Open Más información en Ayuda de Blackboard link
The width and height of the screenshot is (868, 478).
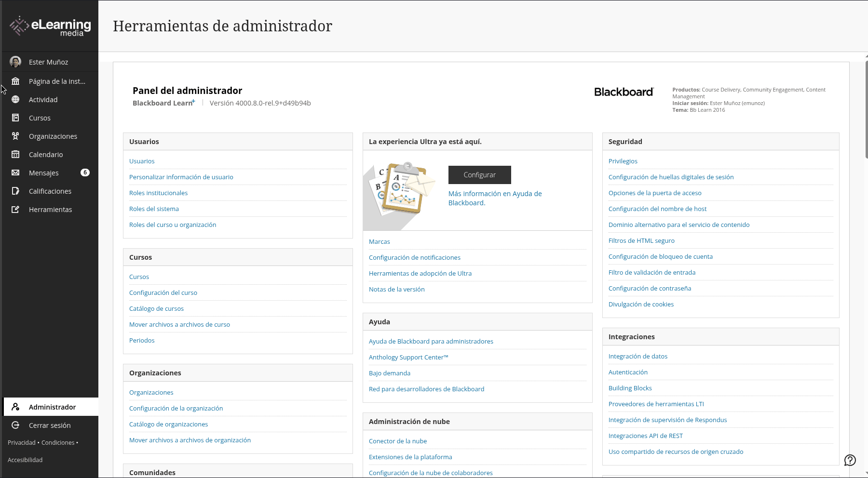point(495,198)
